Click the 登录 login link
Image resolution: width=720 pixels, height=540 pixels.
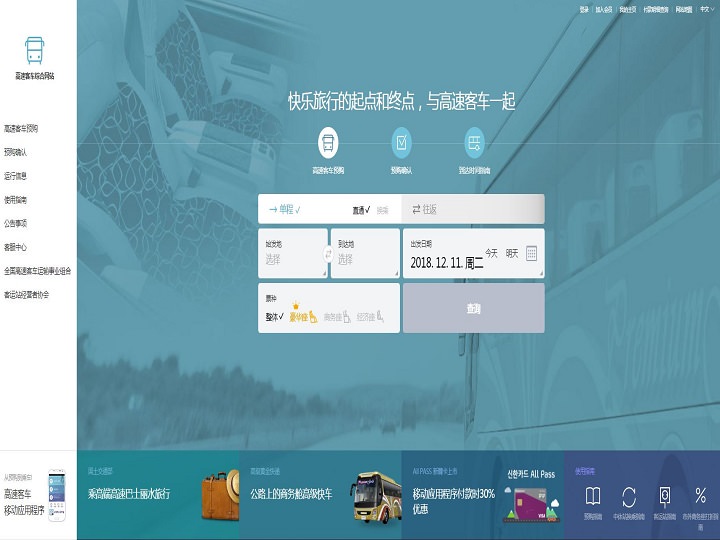(x=584, y=9)
